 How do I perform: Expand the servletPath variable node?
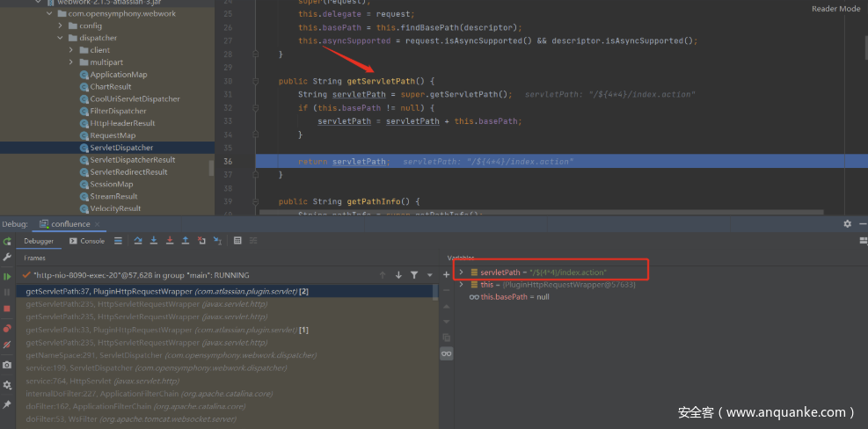pyautogui.click(x=461, y=273)
